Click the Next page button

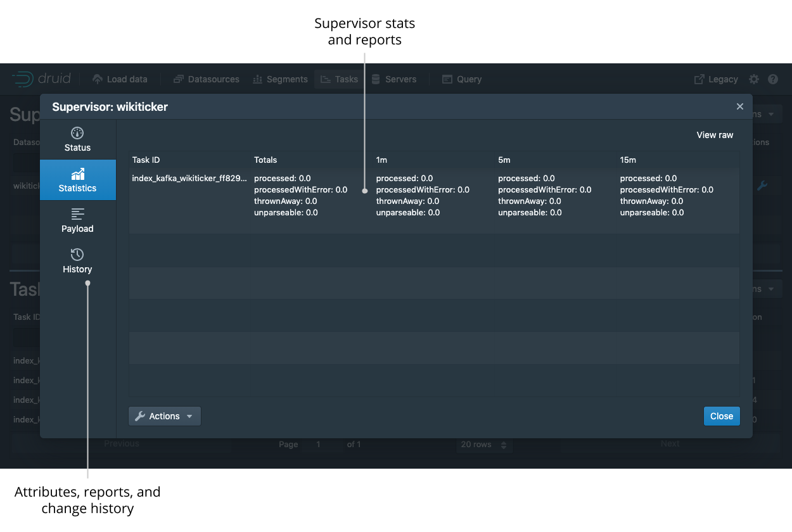point(670,443)
